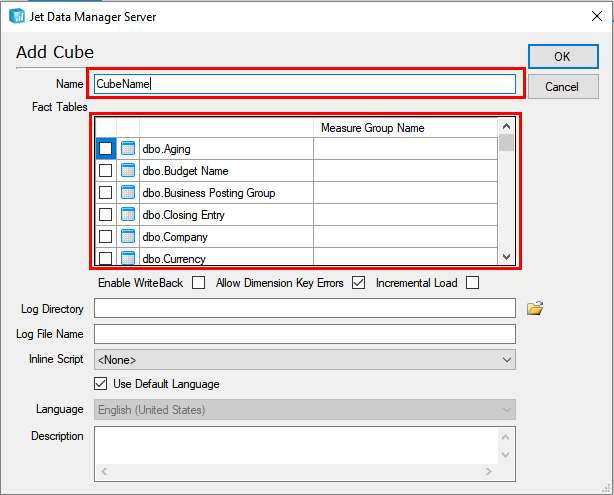Viewport: 614px width, 495px height.
Task: Click the Description scroll right arrow
Action: pyautogui.click(x=489, y=471)
